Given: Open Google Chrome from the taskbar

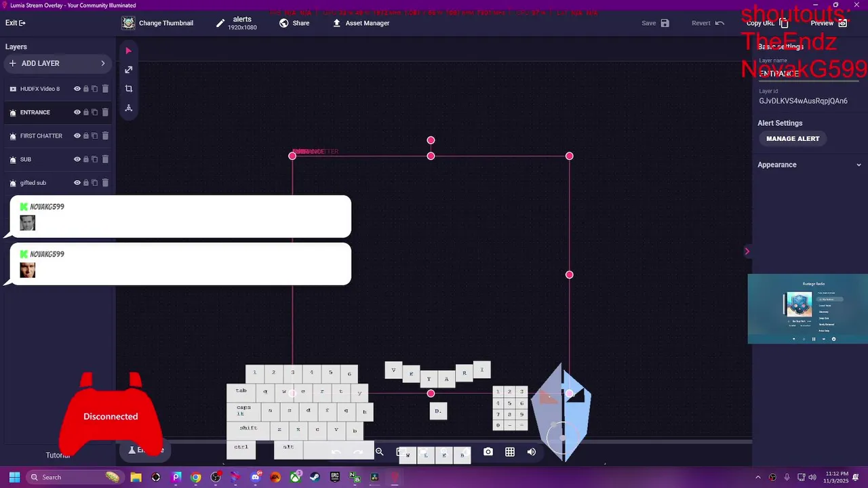Looking at the screenshot, I should point(196,477).
